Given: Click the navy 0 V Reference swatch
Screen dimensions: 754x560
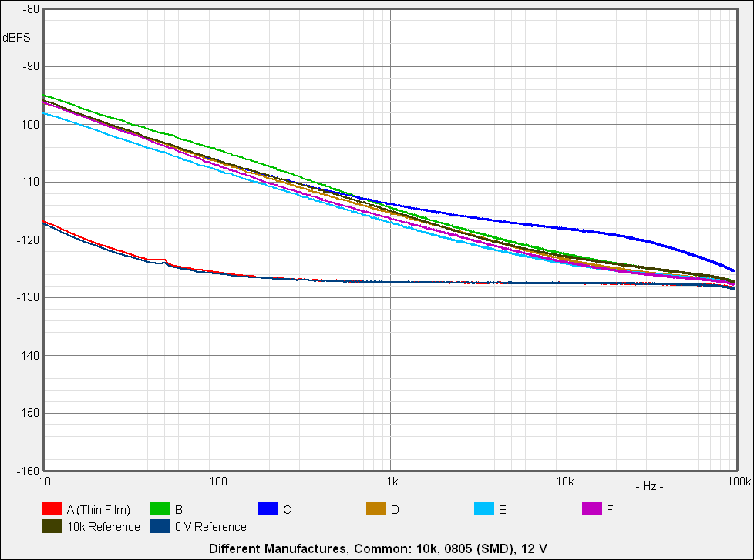Looking at the screenshot, I should coord(160,526).
